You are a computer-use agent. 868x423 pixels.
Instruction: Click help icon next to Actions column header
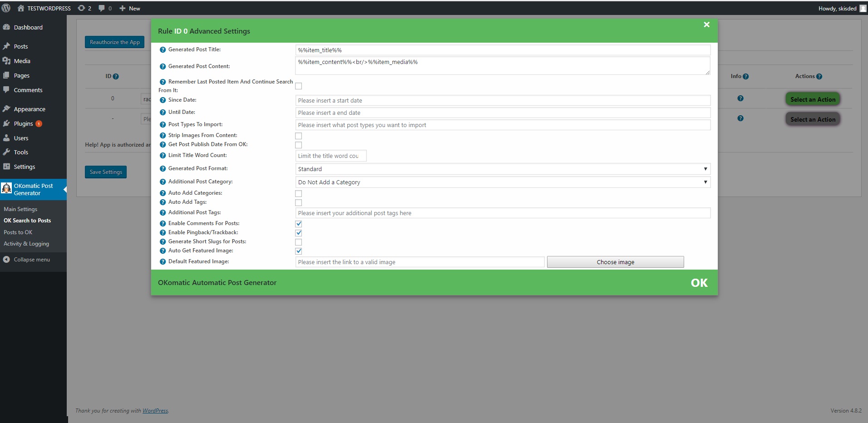819,77
